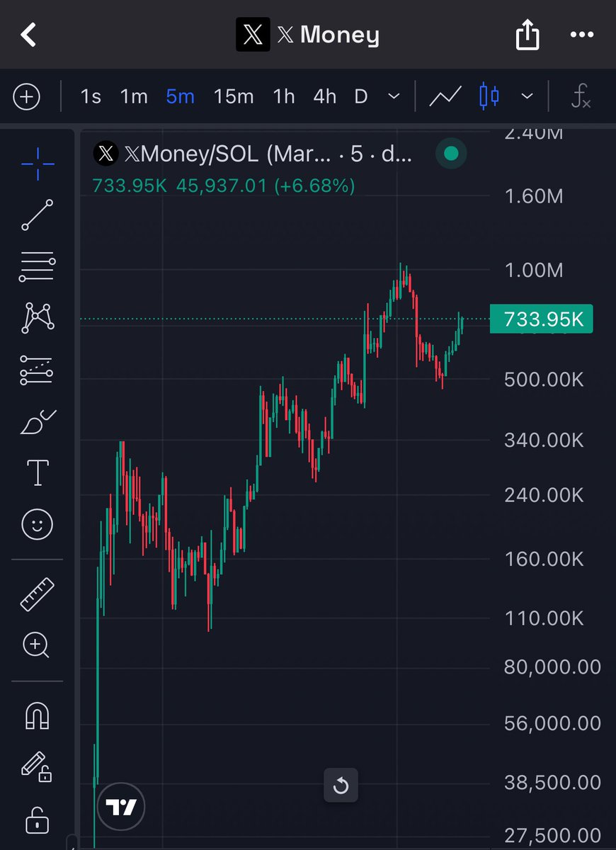Toggle lock drawing mode pencil icon
This screenshot has width=616, height=850.
tap(38, 767)
